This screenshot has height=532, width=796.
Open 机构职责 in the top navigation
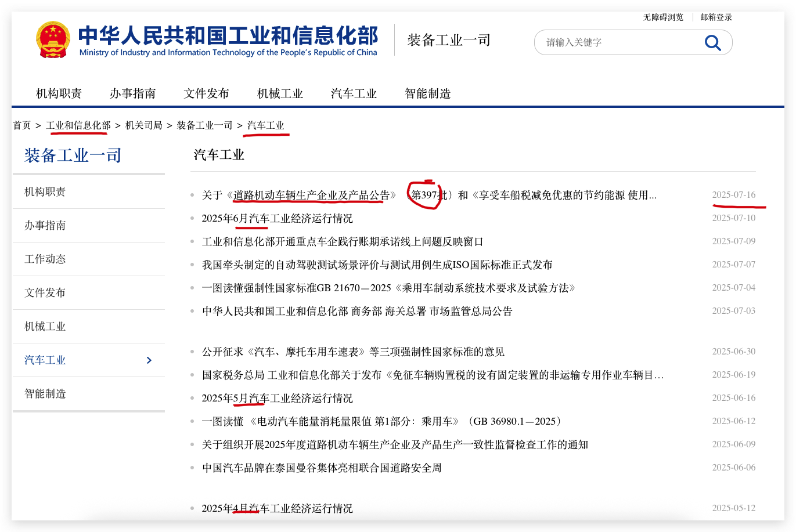[59, 93]
